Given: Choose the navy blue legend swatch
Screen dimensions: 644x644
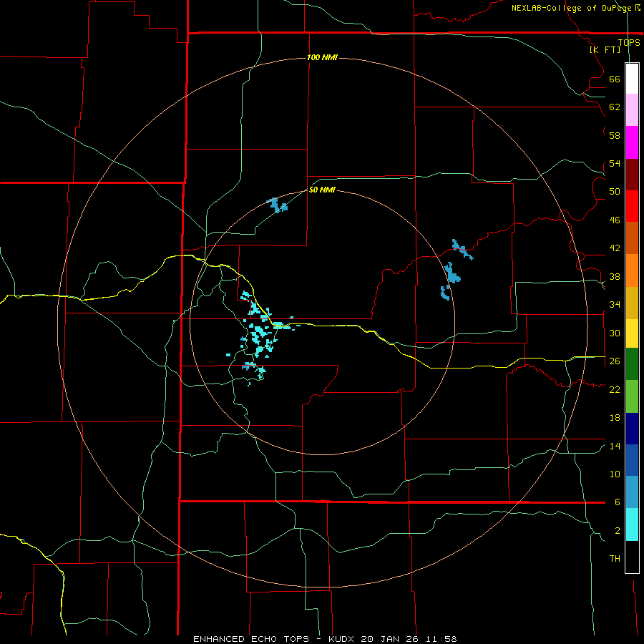Looking at the screenshot, I should [632, 429].
